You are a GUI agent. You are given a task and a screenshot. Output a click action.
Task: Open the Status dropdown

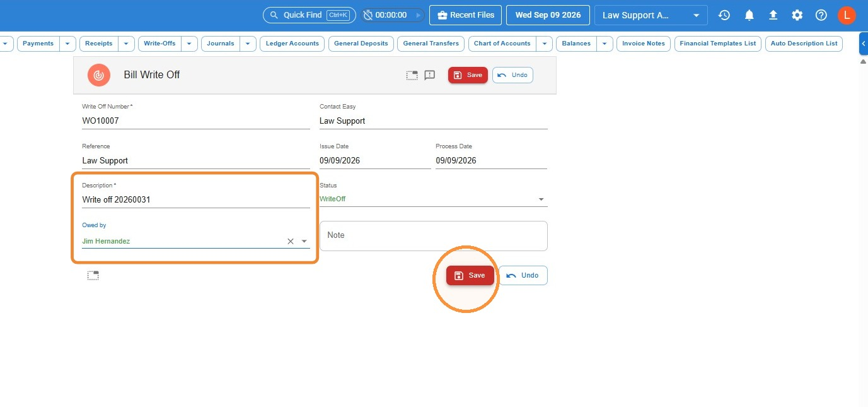(x=434, y=199)
